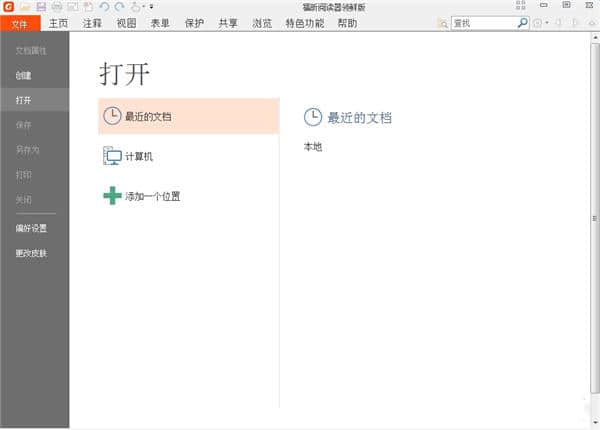Click the Foxit logo icon in title bar

point(8,6)
